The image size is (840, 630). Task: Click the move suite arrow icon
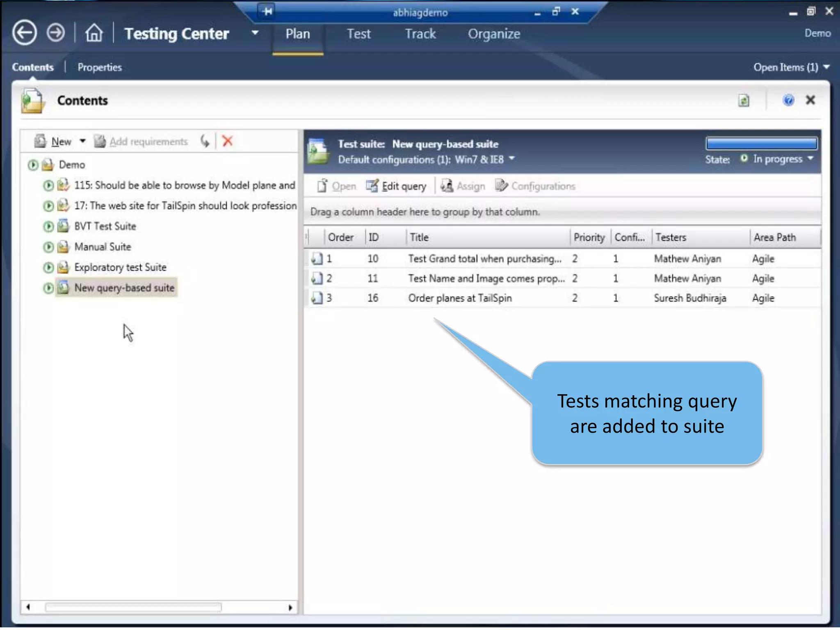[x=205, y=142]
